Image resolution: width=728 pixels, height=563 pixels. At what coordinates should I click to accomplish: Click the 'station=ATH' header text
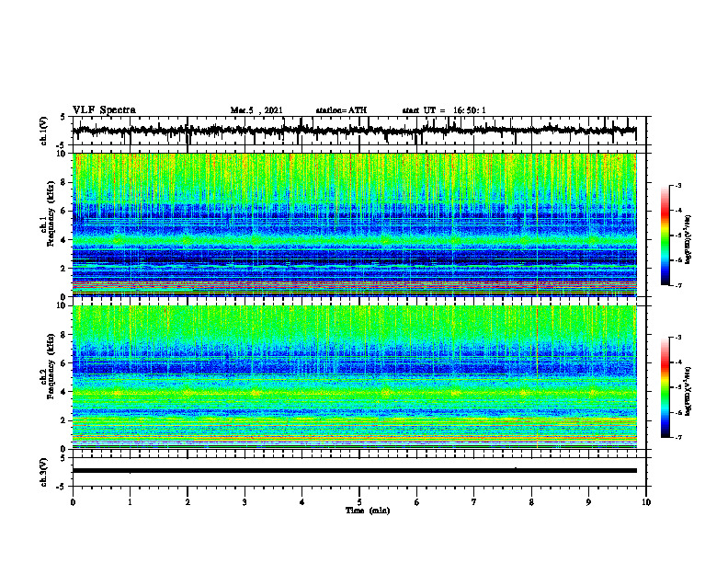tap(341, 110)
